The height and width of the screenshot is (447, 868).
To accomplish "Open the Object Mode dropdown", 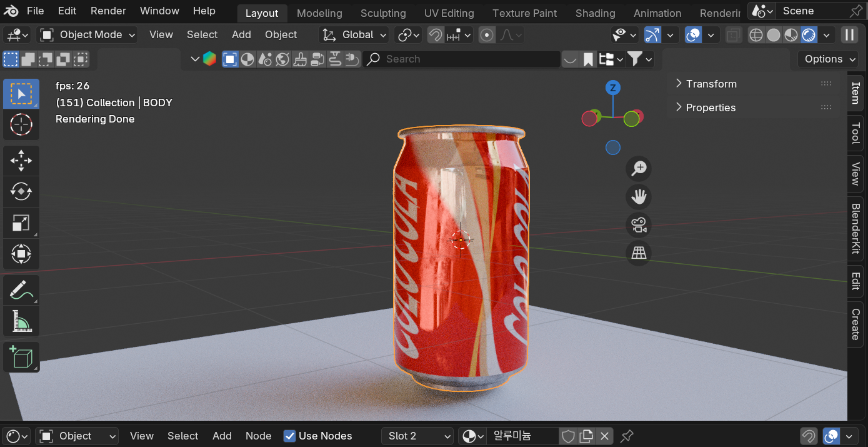I will (87, 35).
